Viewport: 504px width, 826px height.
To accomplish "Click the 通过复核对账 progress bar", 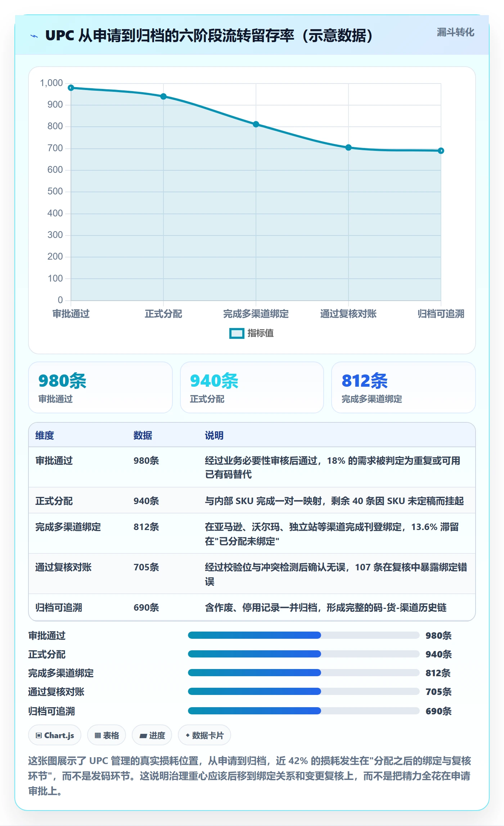I will (303, 691).
